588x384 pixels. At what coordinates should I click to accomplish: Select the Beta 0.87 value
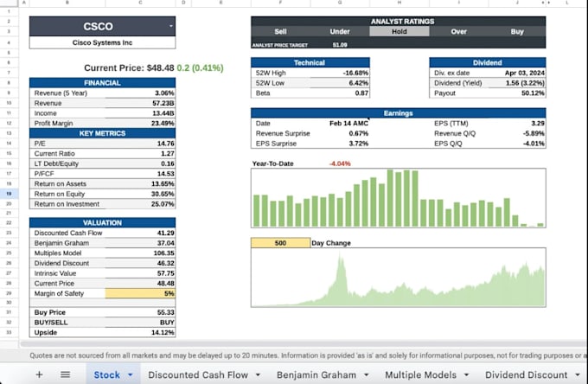tap(361, 93)
